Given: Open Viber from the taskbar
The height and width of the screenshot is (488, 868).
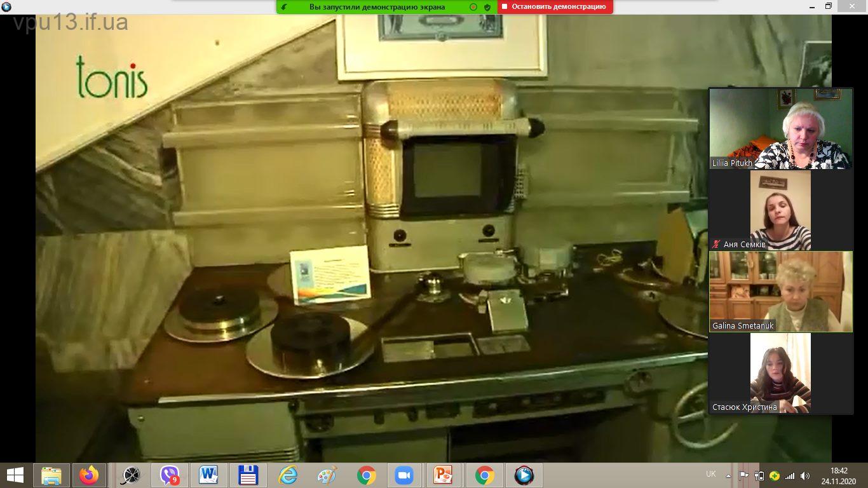Looking at the screenshot, I should click(x=170, y=475).
